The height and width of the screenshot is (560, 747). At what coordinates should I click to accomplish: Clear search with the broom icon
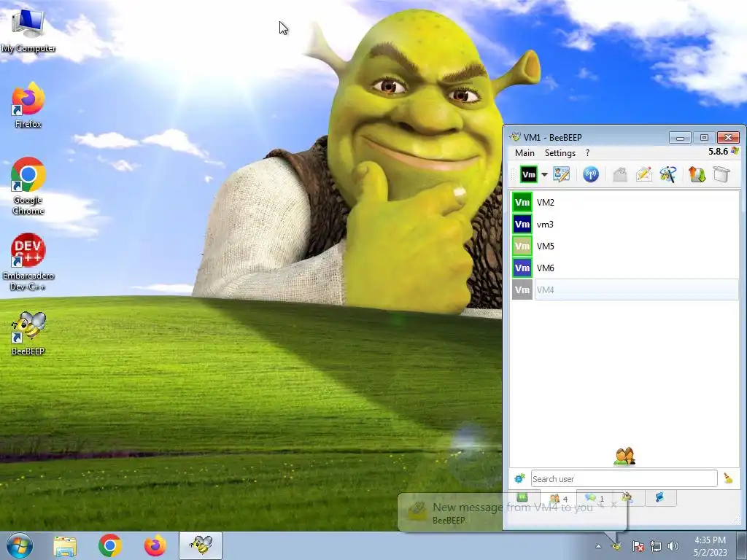tap(728, 478)
